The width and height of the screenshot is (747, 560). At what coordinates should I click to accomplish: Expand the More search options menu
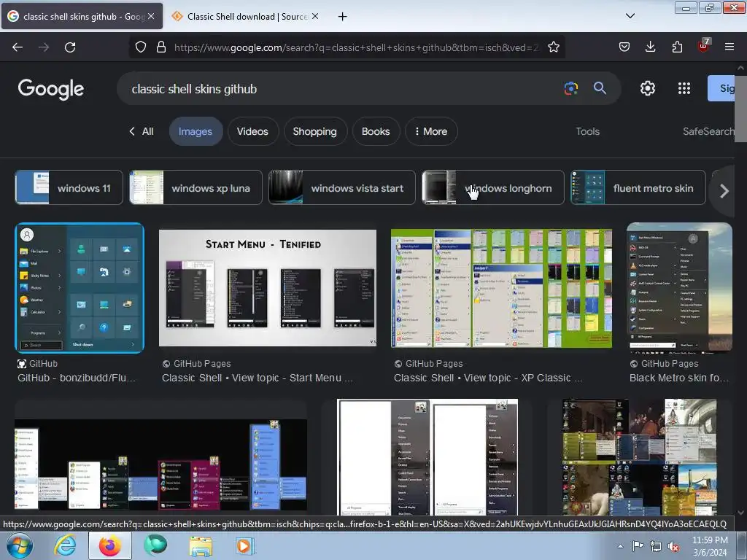click(x=431, y=131)
